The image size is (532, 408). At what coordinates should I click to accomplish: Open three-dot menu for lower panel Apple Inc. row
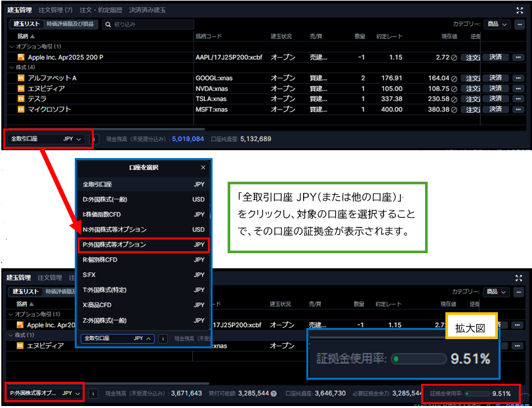pyautogui.click(x=517, y=325)
